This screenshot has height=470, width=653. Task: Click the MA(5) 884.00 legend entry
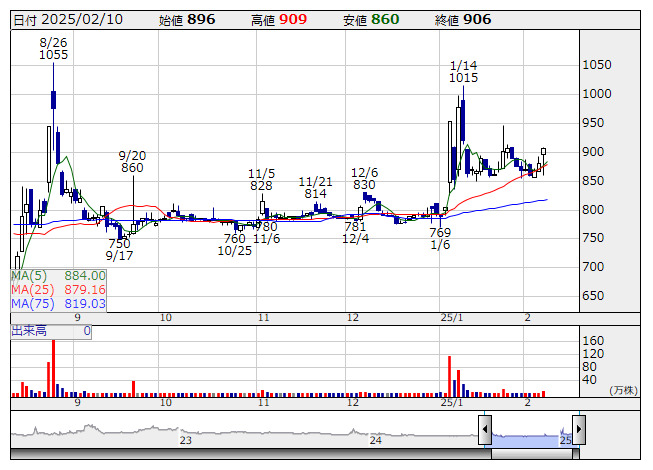(58, 276)
